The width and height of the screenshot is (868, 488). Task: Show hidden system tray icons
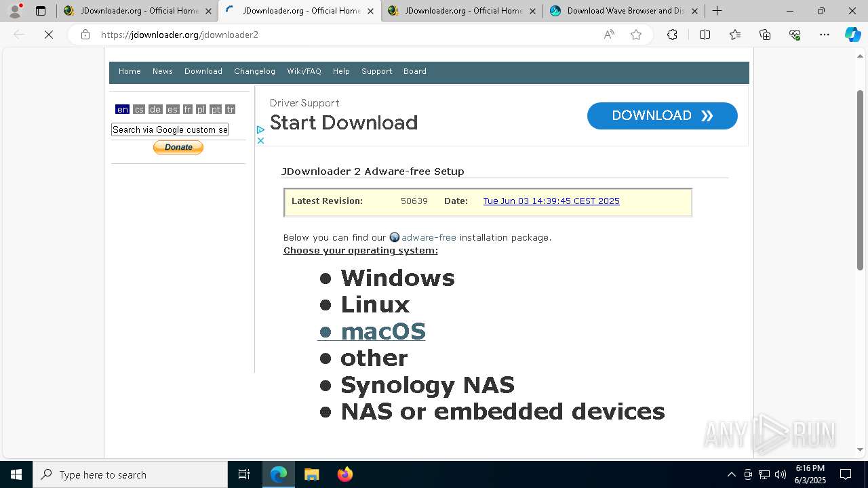pyautogui.click(x=731, y=474)
